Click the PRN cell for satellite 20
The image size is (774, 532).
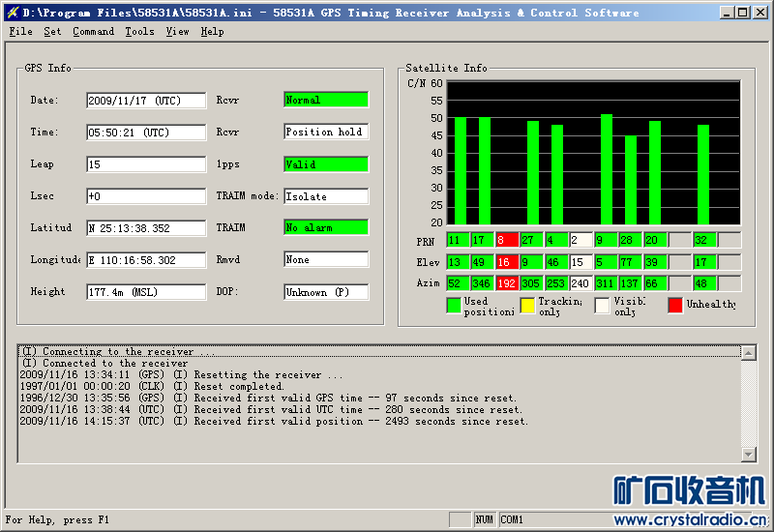pyautogui.click(x=655, y=240)
